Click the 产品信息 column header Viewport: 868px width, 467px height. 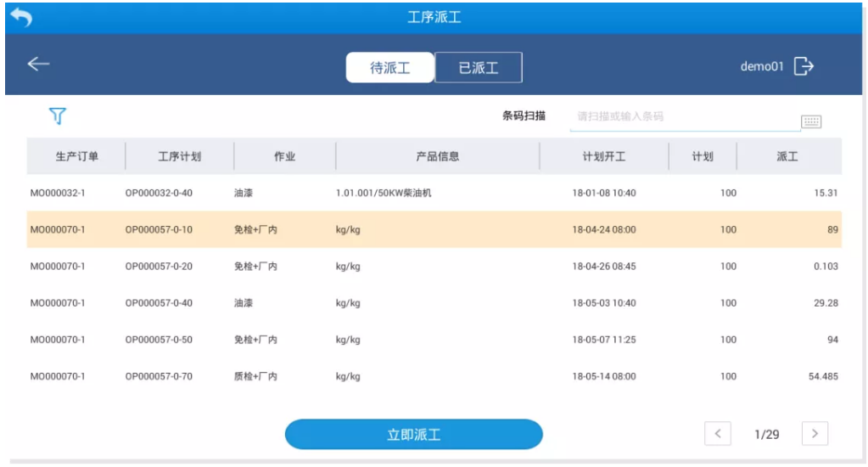point(437,156)
